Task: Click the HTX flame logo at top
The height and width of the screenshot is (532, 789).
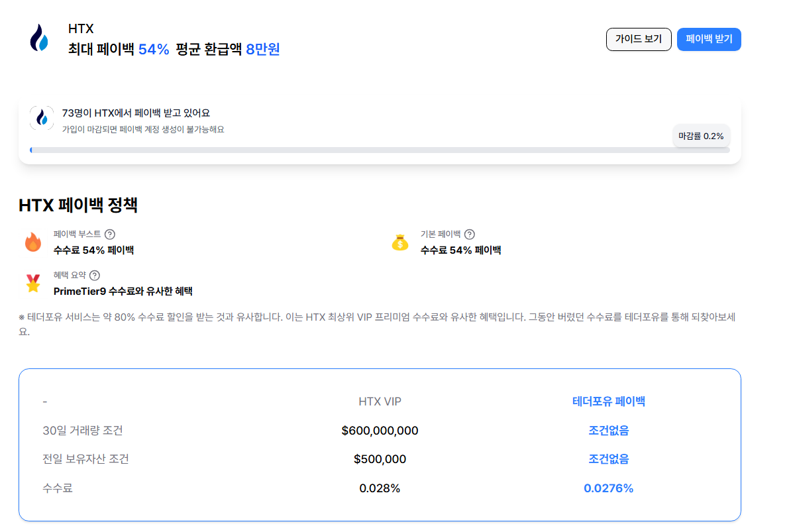Action: (39, 38)
